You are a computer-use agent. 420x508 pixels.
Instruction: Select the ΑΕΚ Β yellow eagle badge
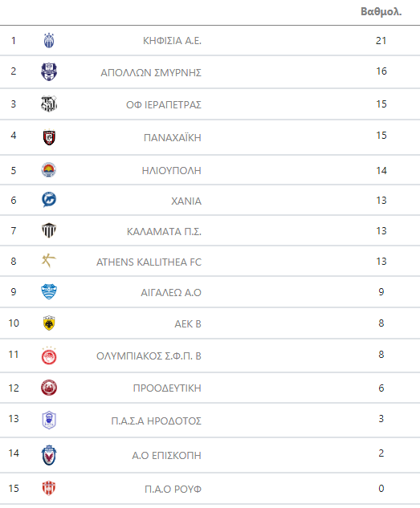[49, 323]
